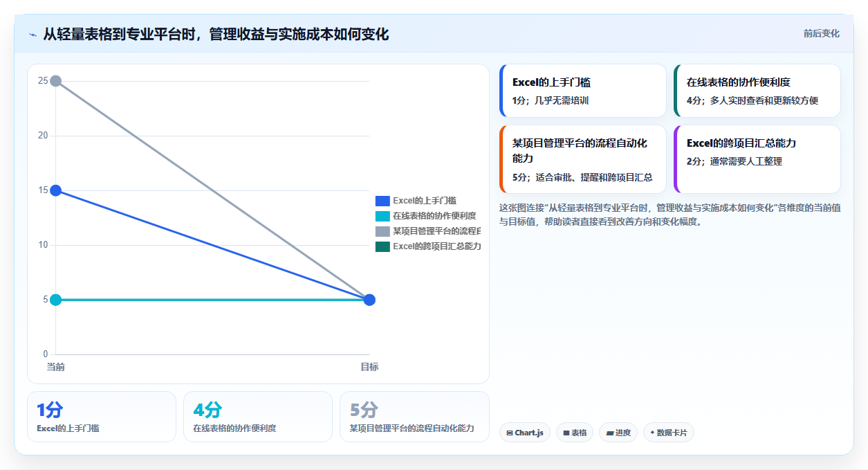Click the text 5分；适合审批、提醒和跨项目汇总
The height and width of the screenshot is (470, 868).
pyautogui.click(x=582, y=177)
